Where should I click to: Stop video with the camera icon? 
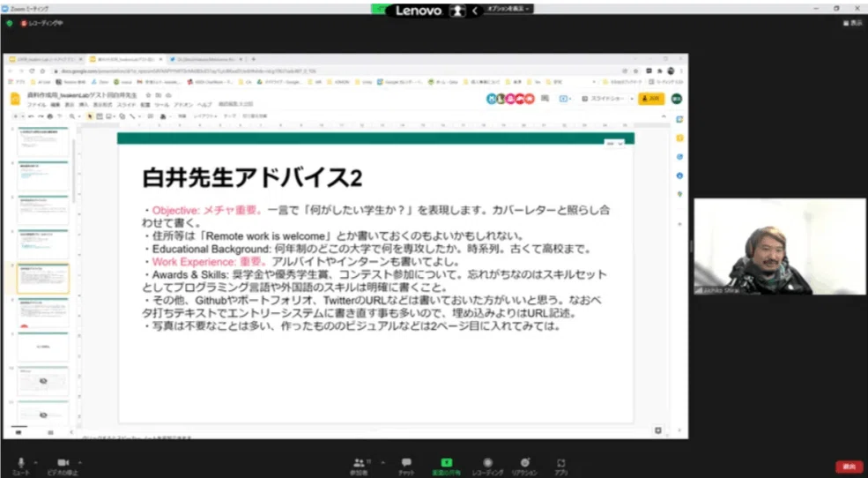click(63, 466)
